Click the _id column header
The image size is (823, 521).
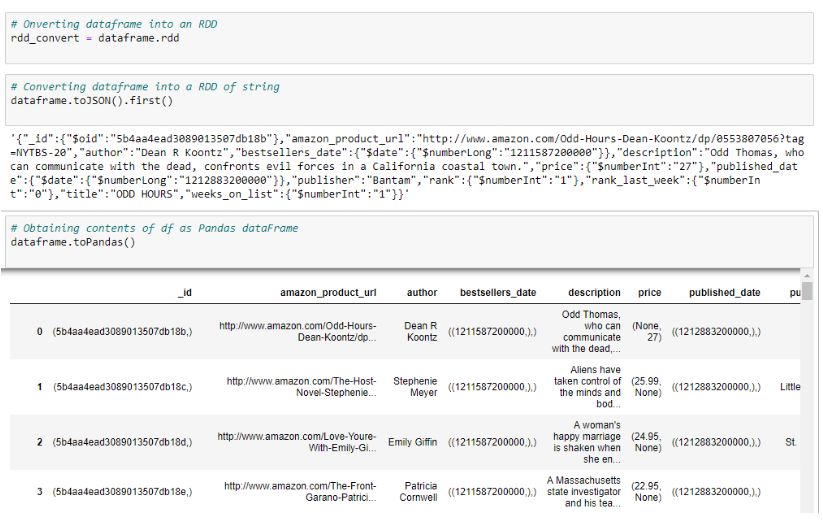184,293
